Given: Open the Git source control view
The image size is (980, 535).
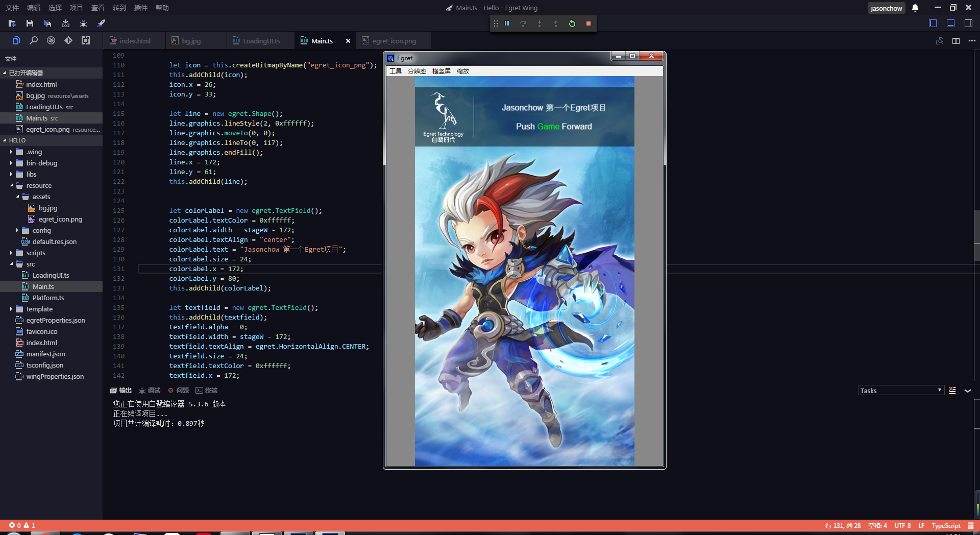Looking at the screenshot, I should 68,40.
